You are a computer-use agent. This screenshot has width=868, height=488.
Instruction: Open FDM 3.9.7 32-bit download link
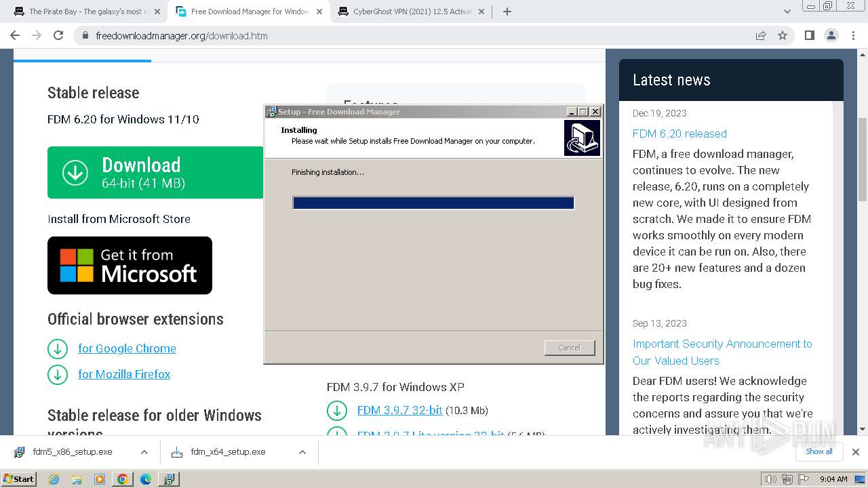click(x=399, y=410)
